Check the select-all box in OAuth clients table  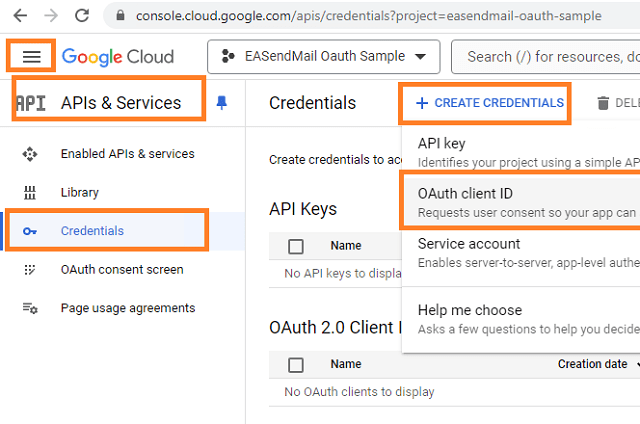pyautogui.click(x=296, y=365)
